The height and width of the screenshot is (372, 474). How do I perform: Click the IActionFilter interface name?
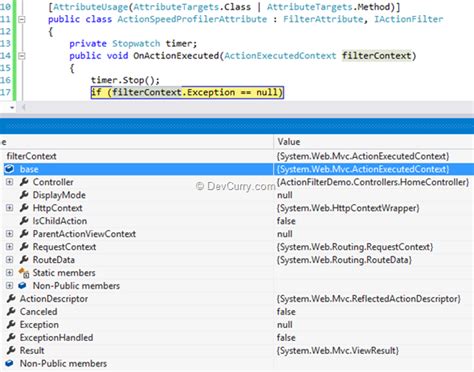coord(409,19)
